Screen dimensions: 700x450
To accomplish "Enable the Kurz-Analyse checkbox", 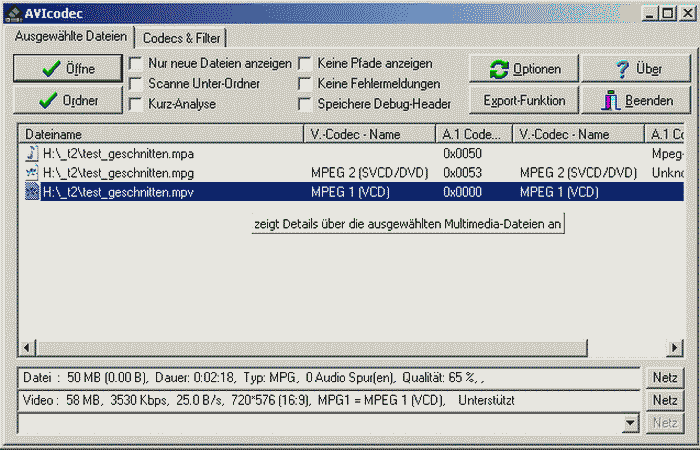I will [x=135, y=103].
